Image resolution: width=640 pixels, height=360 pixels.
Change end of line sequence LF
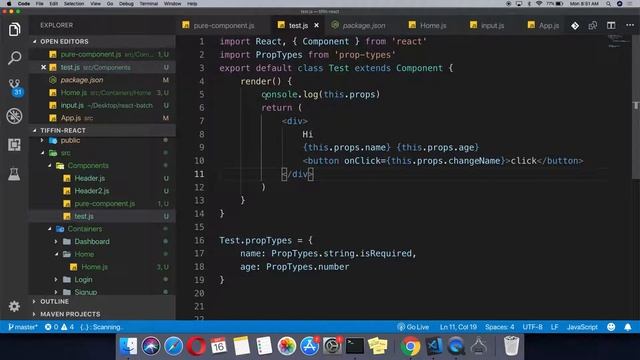pos(554,327)
